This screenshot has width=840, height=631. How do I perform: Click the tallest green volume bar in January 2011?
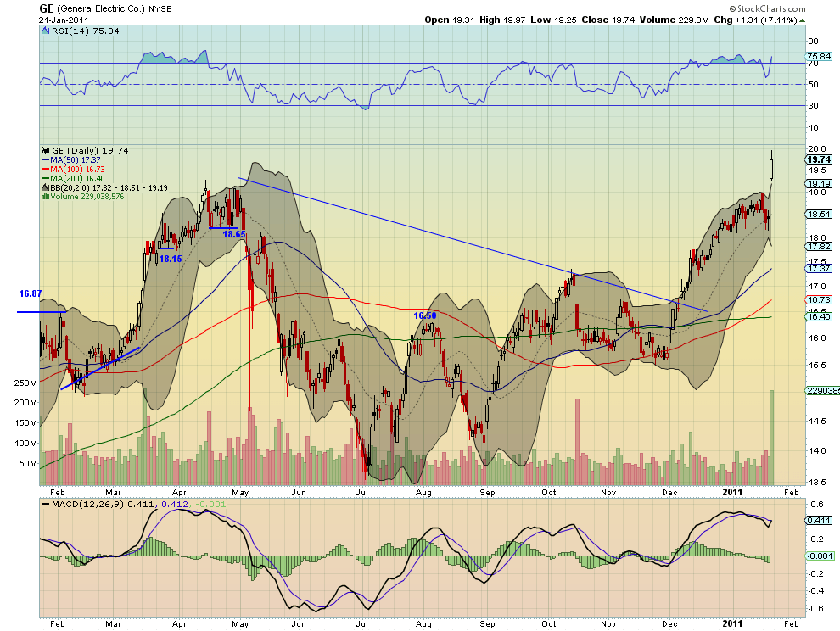click(x=771, y=438)
